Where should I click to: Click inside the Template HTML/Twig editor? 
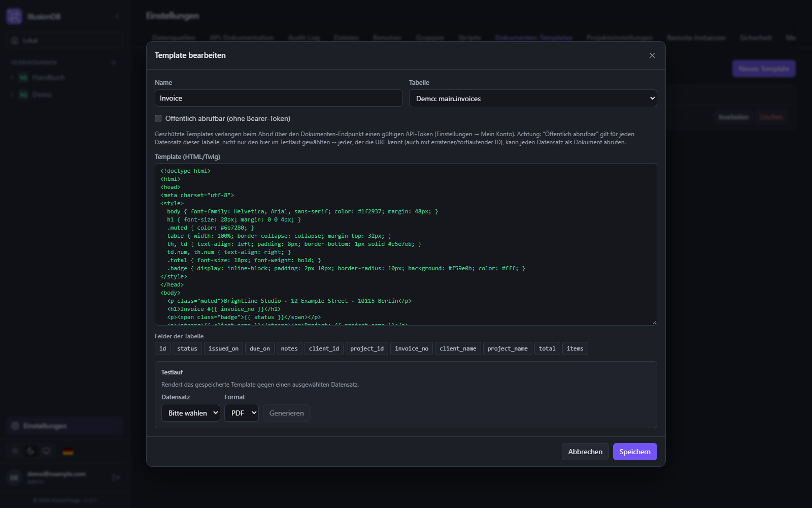(x=405, y=244)
